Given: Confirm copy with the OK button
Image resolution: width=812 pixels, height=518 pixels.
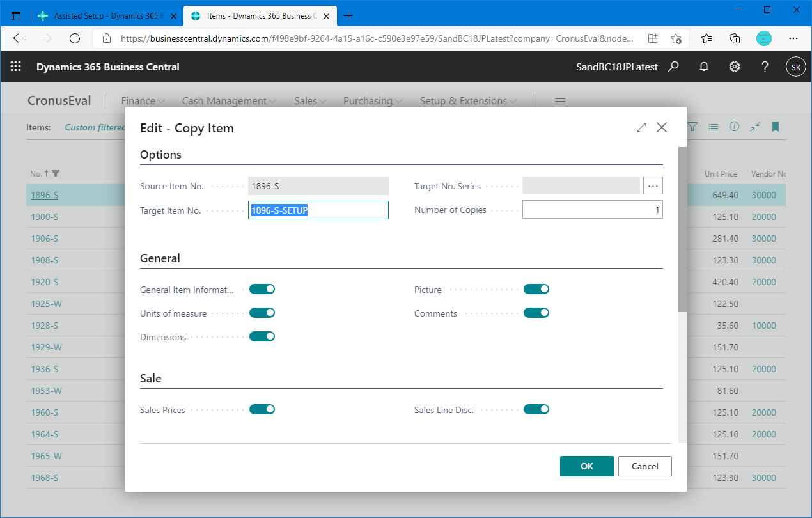Looking at the screenshot, I should (586, 466).
